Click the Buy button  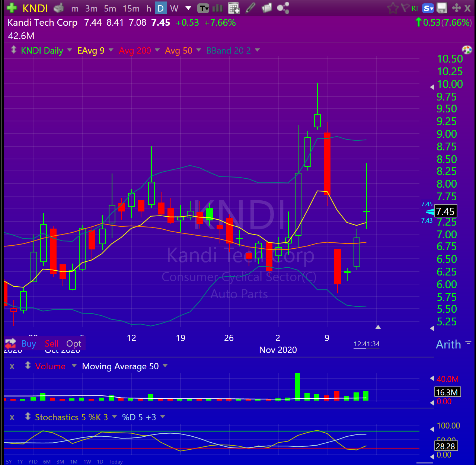click(x=29, y=344)
